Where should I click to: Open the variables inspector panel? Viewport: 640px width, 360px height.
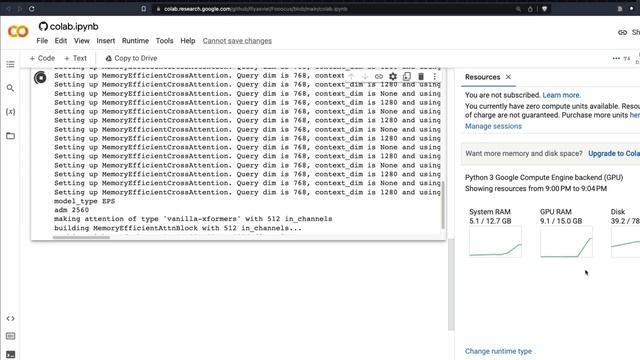point(11,111)
